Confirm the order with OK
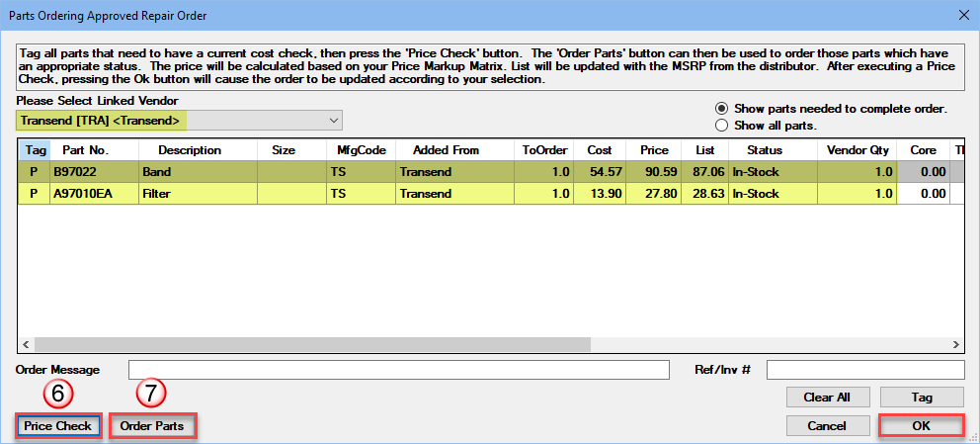The width and height of the screenshot is (980, 444). tap(921, 426)
